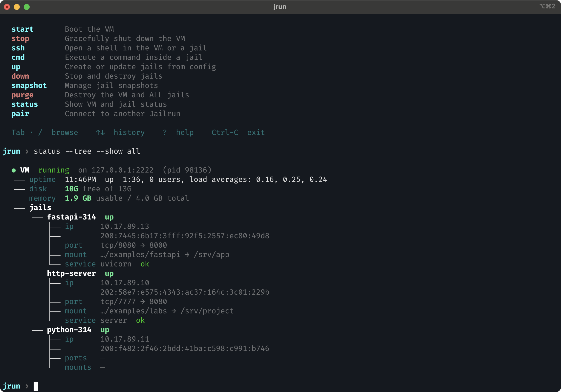Screen dimensions: 561x392
Task: Click the 'start' command name
Action: [22, 29]
